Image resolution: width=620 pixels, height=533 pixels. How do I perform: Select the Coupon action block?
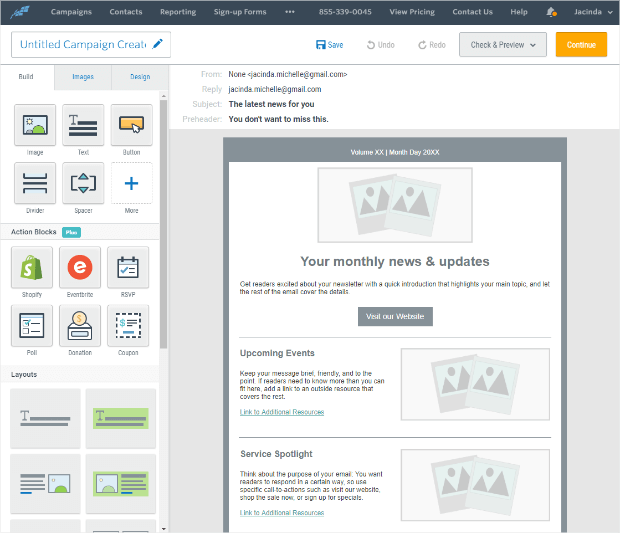tap(128, 325)
